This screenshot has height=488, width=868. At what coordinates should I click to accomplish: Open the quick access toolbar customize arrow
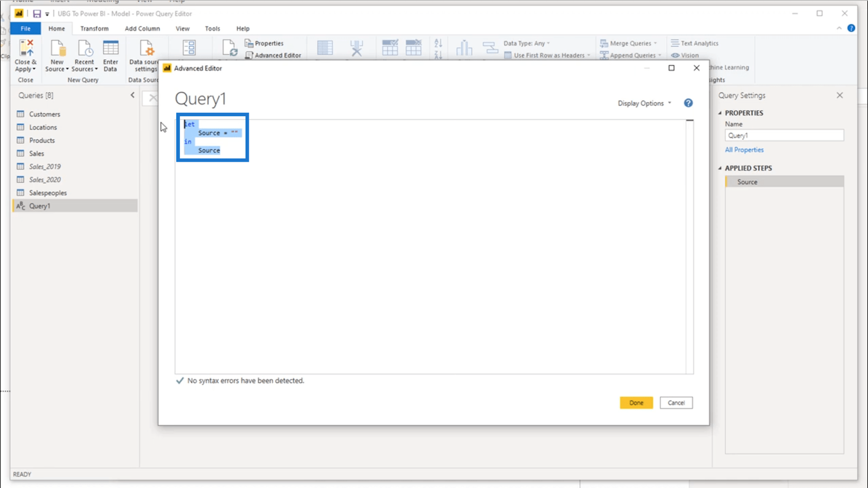(47, 14)
